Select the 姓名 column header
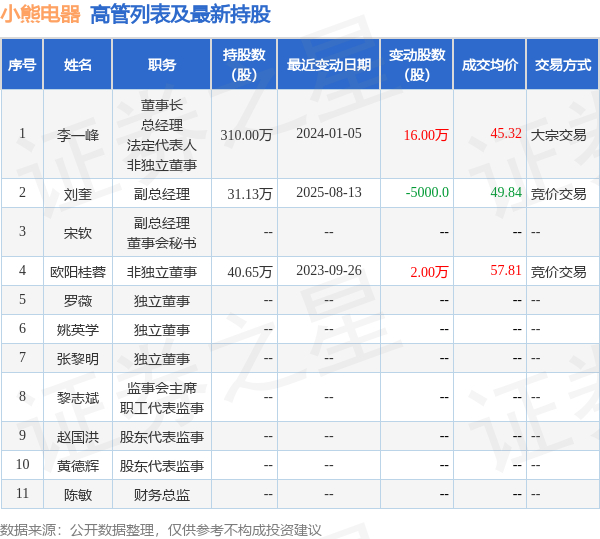The width and height of the screenshot is (600, 539). point(78,65)
